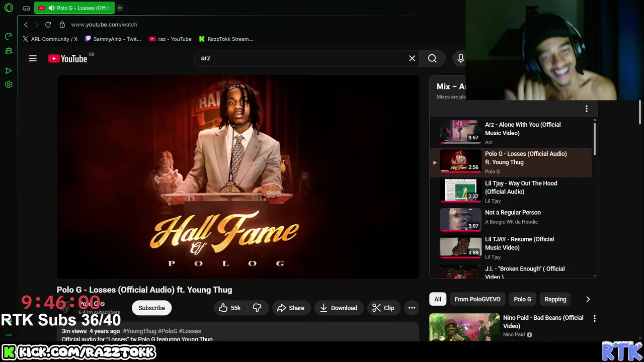Clear the search box with X icon
644x362 pixels.
(412, 58)
